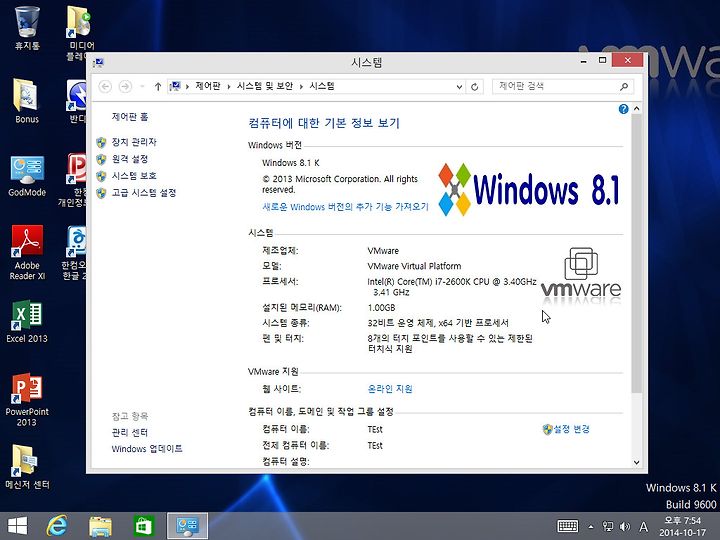This screenshot has height=540, width=720.
Task: Click the vertical scrollbar thumb
Action: 636,253
